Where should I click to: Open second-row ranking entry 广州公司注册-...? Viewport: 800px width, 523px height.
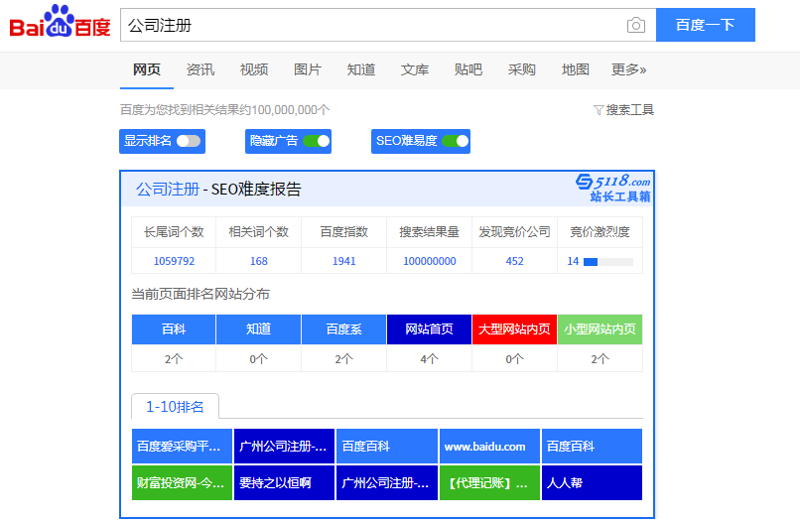coord(387,483)
